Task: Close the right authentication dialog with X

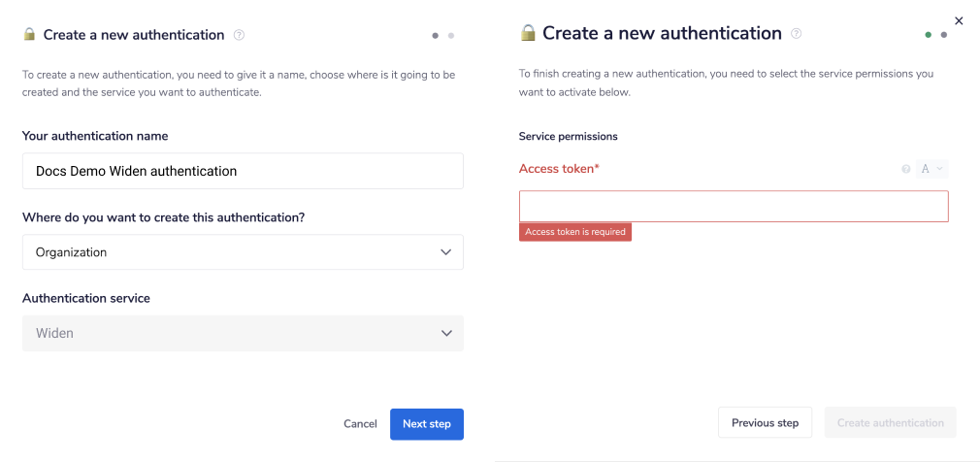Action: point(960,20)
